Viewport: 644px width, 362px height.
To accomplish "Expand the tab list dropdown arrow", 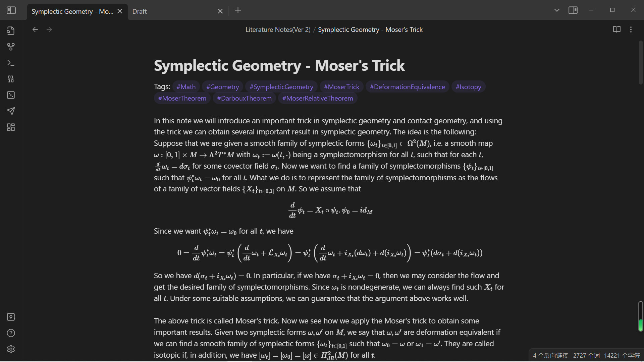I will (x=557, y=10).
